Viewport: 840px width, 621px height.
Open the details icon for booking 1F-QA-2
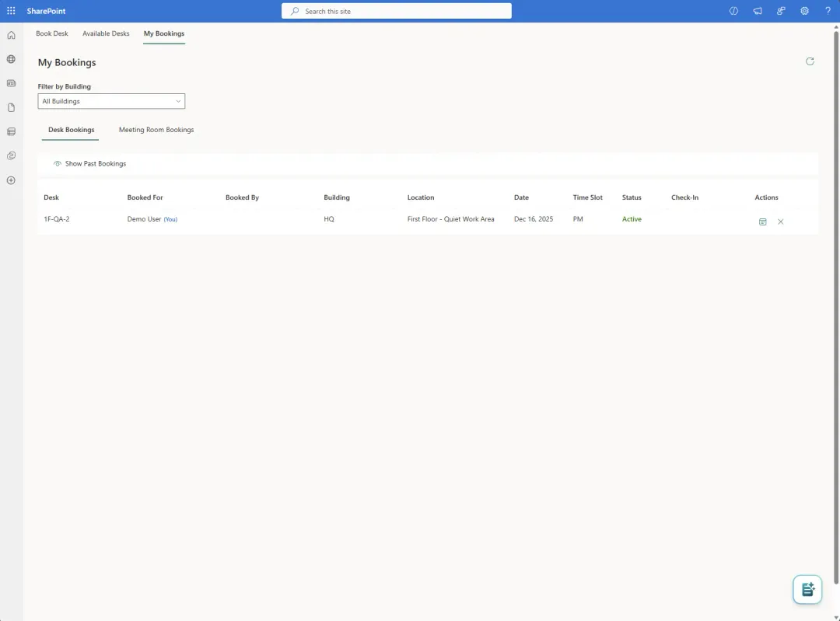pyautogui.click(x=762, y=222)
